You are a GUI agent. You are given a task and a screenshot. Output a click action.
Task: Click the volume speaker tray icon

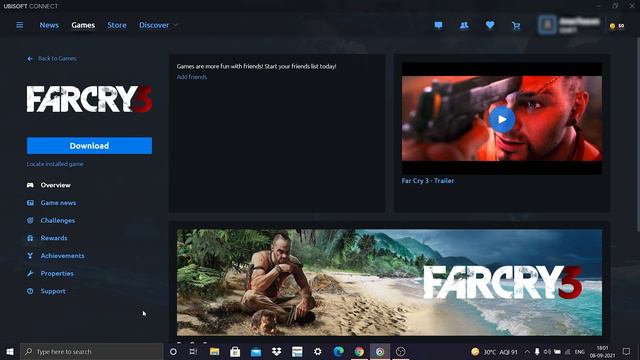coord(547,352)
